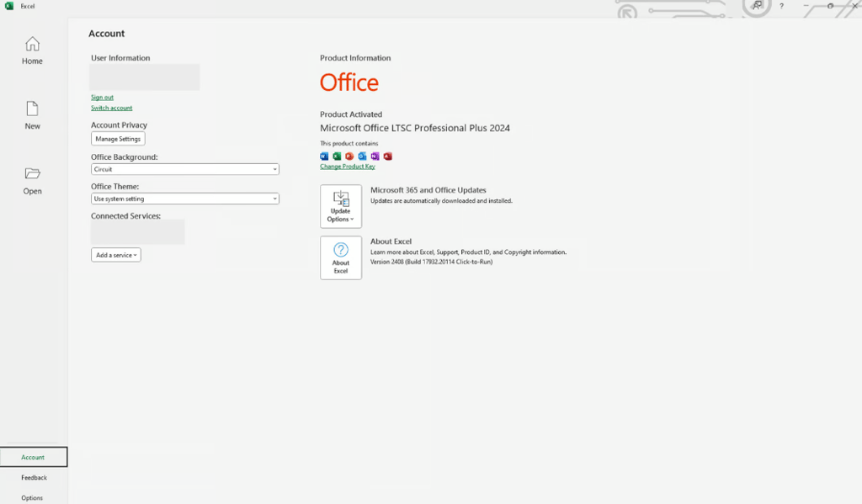This screenshot has height=504, width=862.
Task: Click the 'Version 2408' build text
Action: click(432, 263)
